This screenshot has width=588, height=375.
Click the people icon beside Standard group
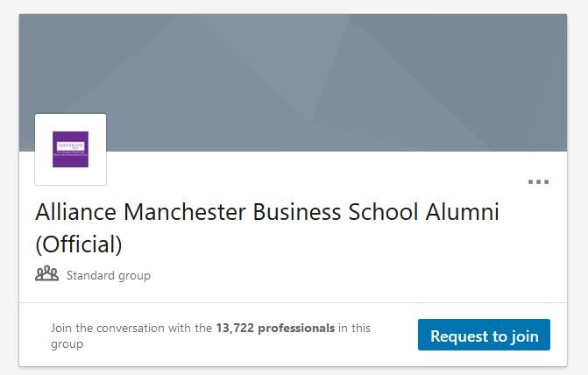(x=46, y=274)
